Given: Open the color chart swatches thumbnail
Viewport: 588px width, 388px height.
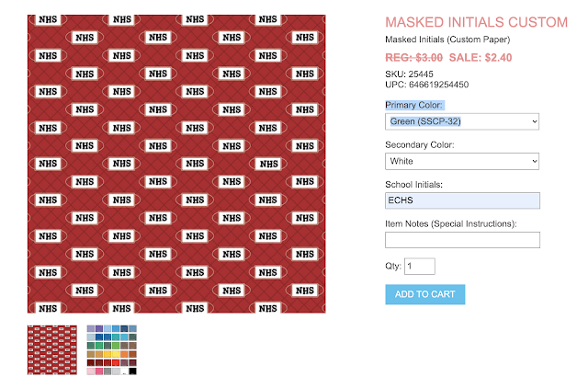Looking at the screenshot, I should 112,349.
